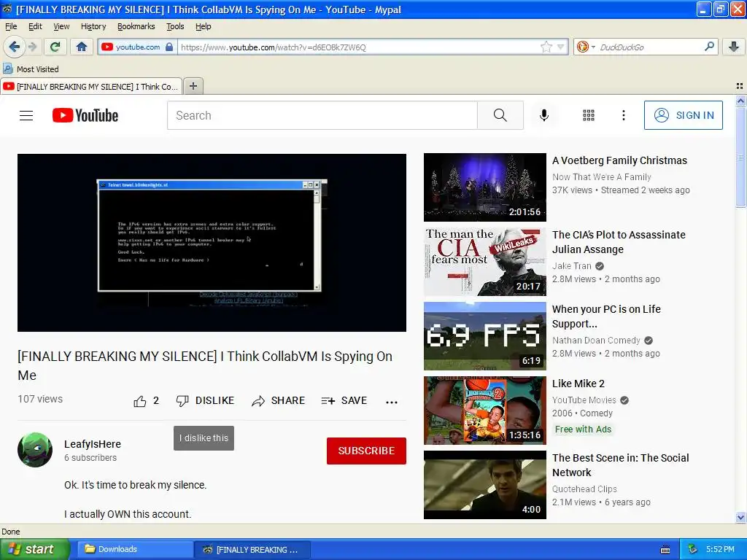
Task: Open the 6.9 FPS video thumbnail
Action: coord(485,335)
